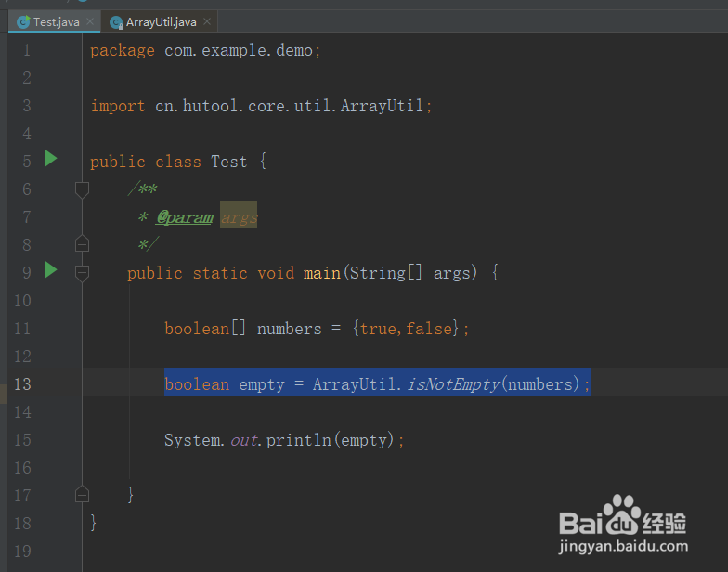Click the '@param' Javadoc tag

coord(185,217)
